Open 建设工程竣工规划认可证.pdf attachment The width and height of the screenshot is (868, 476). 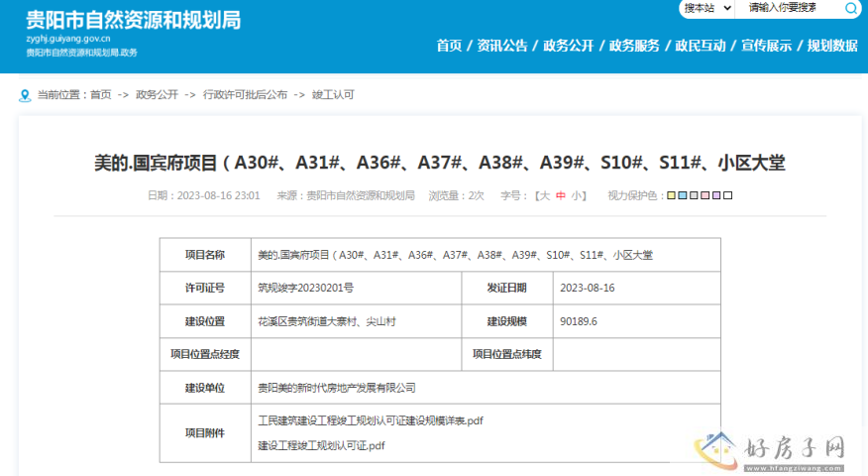(321, 445)
